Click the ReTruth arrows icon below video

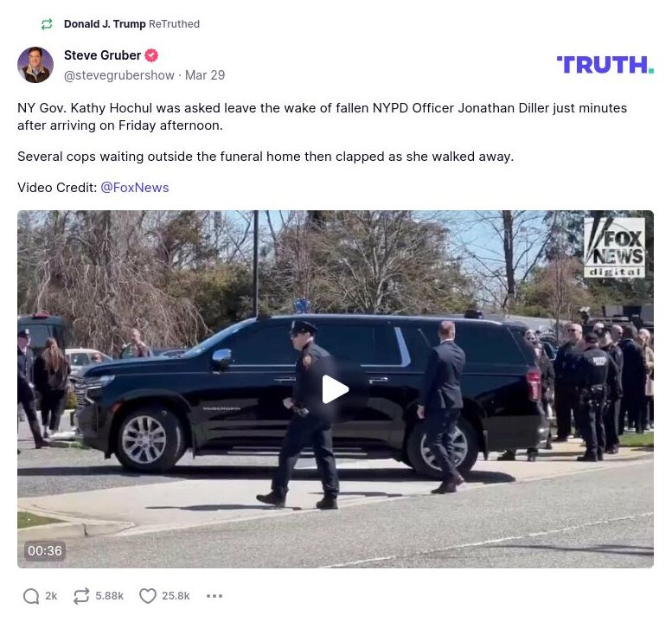click(x=81, y=596)
